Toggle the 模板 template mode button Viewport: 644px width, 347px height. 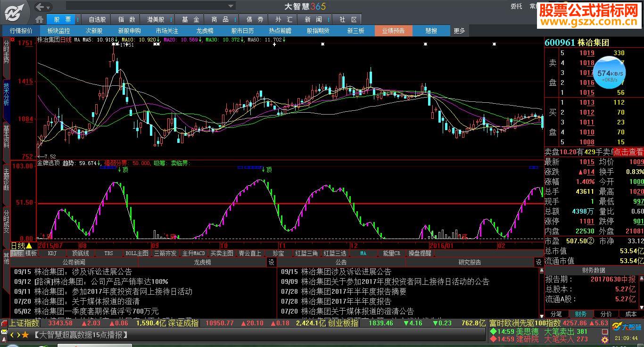pos(31,253)
